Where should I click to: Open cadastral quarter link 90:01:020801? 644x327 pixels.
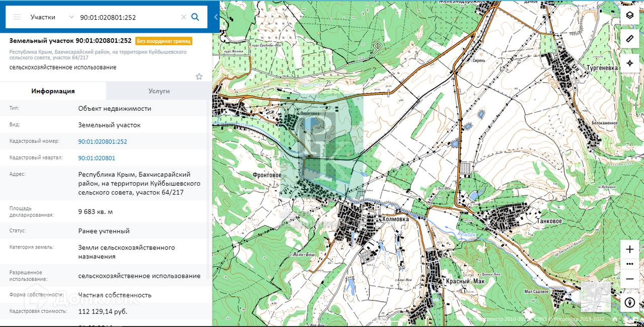coord(97,158)
